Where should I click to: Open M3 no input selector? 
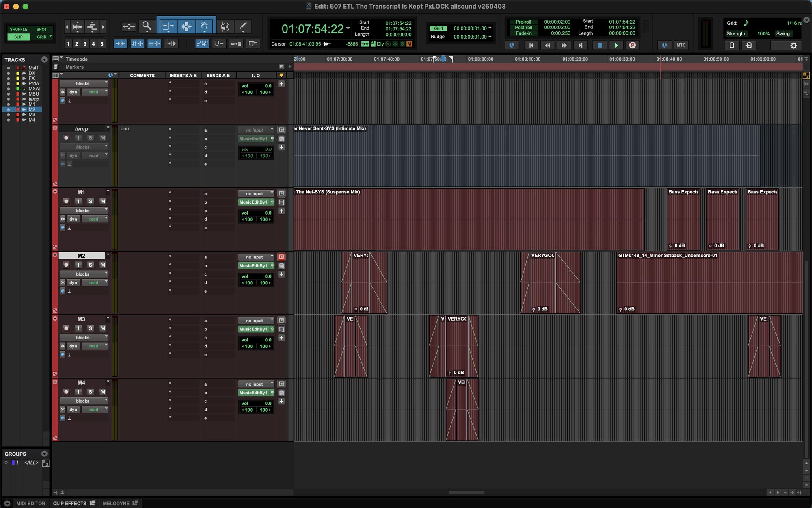[x=256, y=321]
